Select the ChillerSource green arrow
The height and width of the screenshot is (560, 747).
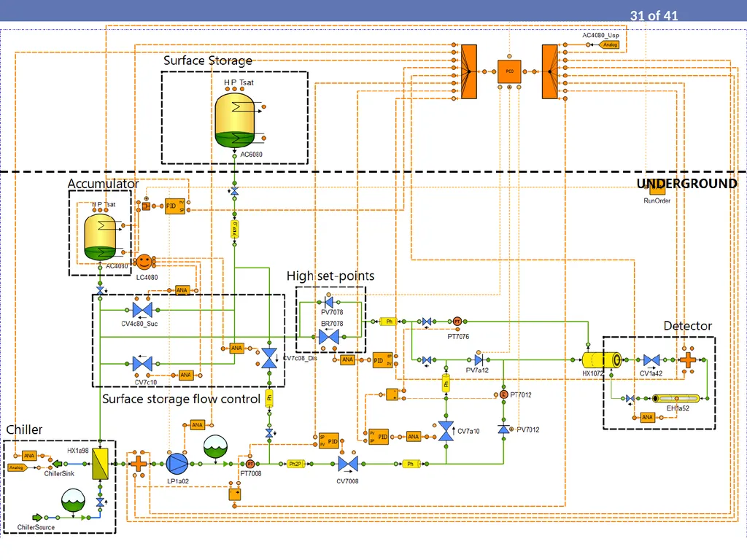click(37, 517)
